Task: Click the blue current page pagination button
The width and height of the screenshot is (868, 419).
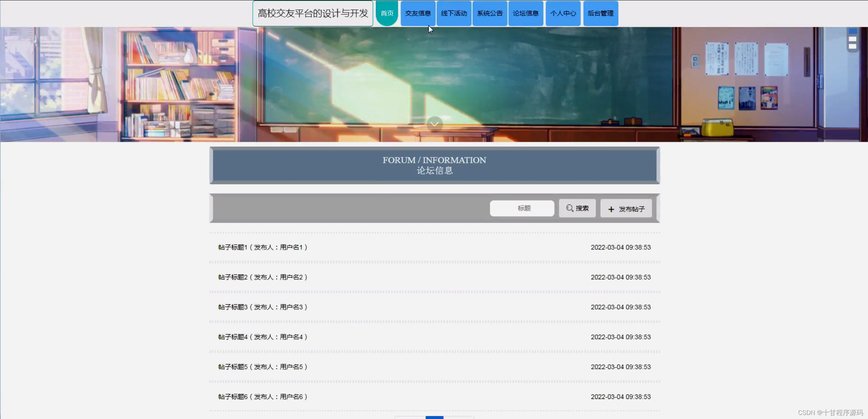Action: tap(434, 417)
